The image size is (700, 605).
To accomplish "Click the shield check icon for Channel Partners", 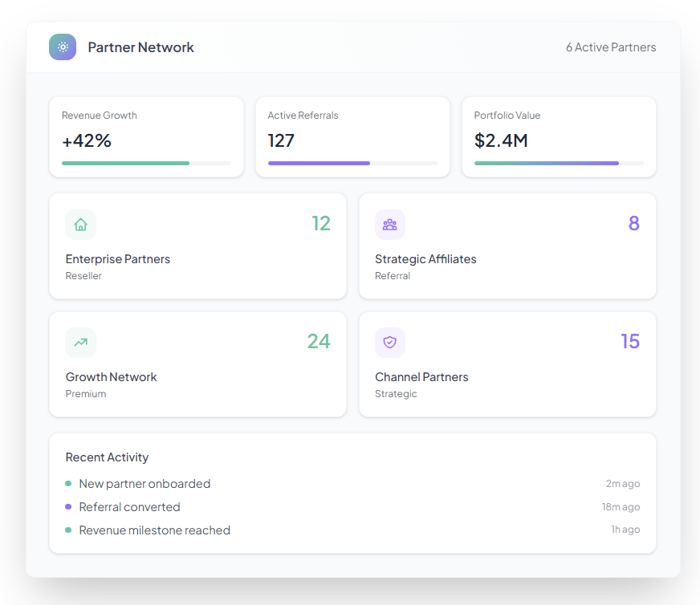I will pos(389,343).
